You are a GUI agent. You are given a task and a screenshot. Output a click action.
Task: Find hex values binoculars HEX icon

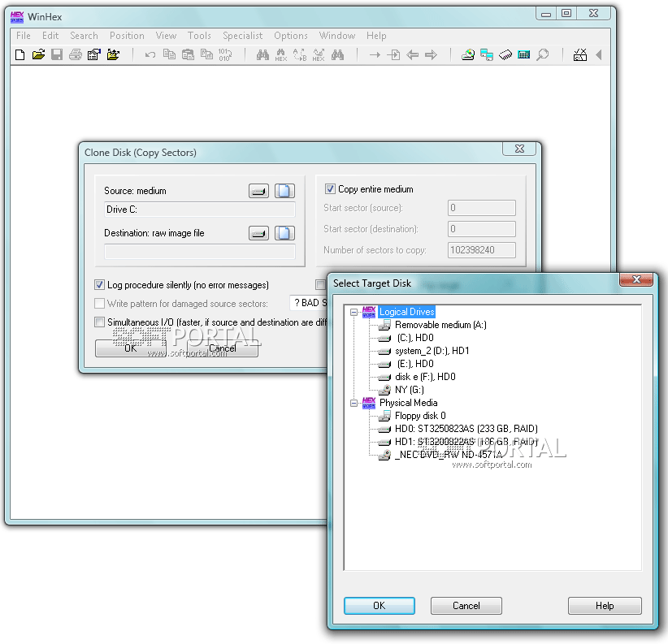pyautogui.click(x=281, y=55)
